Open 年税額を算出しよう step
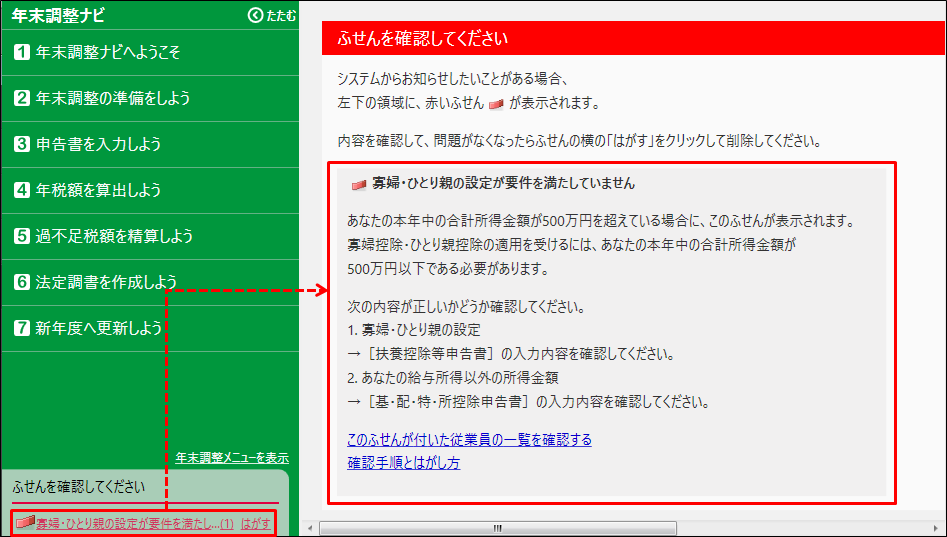Screen dimensions: 947x537 coord(98,190)
